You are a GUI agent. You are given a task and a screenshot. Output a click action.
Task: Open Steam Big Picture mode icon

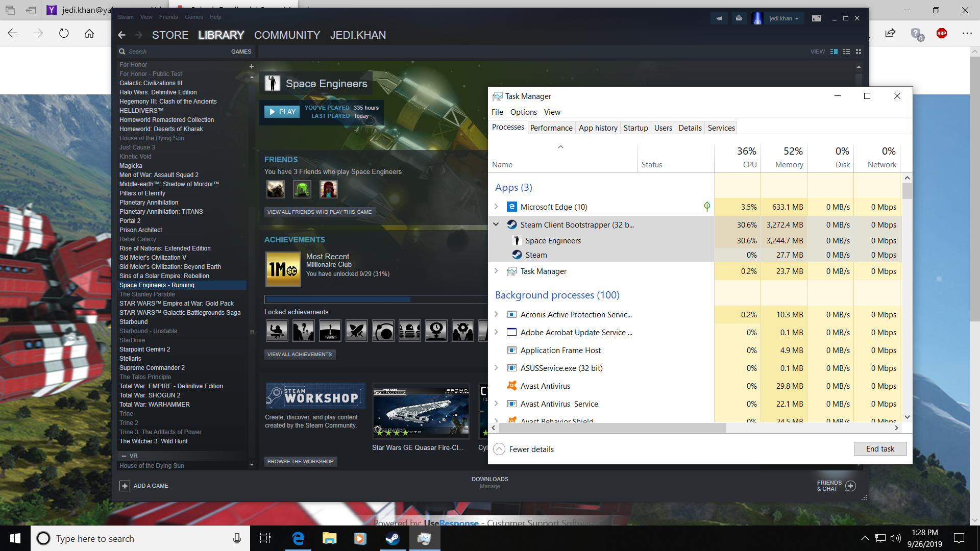[817, 18]
